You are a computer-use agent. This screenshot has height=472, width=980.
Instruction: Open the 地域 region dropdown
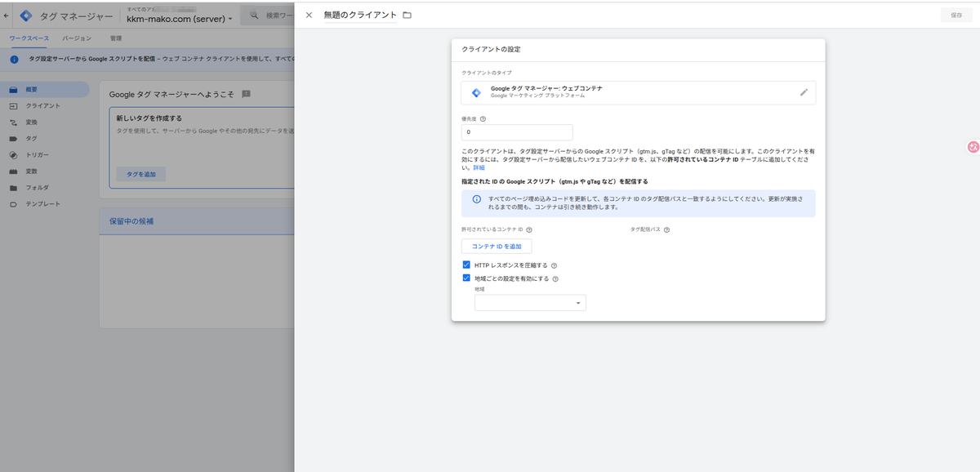click(x=530, y=303)
